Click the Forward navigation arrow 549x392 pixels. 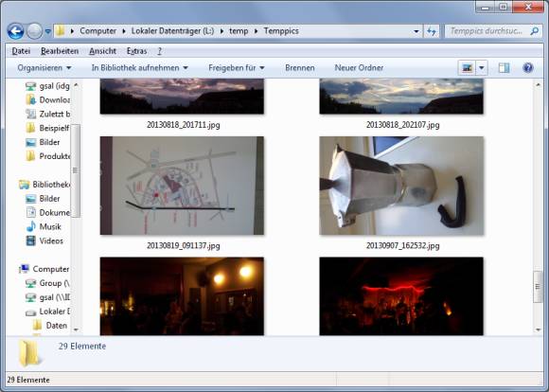34,31
